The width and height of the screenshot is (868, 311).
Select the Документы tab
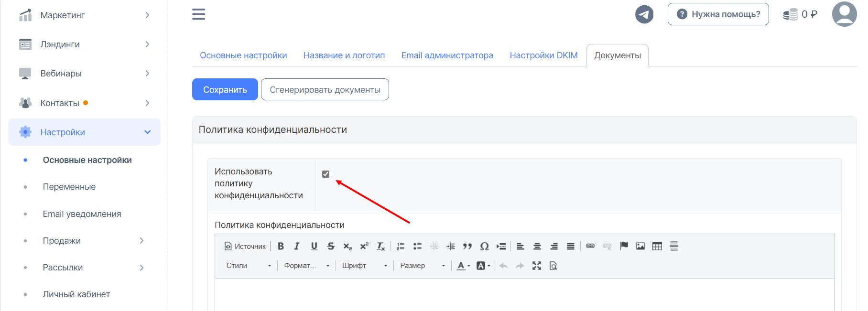click(618, 55)
